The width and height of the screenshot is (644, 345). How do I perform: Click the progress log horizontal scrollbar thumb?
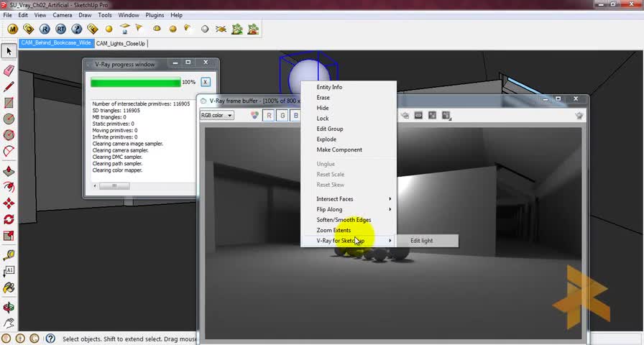114,186
